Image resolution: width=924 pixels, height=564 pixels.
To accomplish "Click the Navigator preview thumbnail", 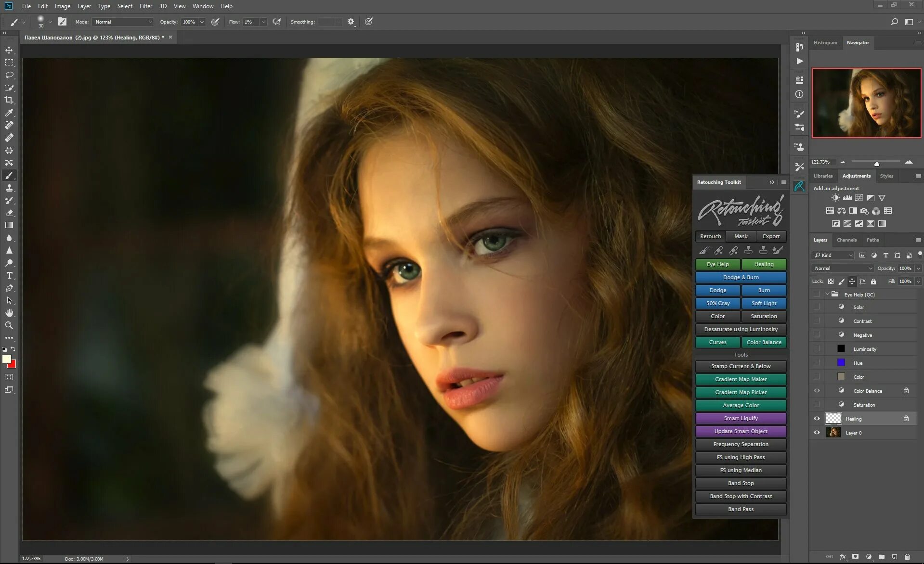I will tap(866, 103).
